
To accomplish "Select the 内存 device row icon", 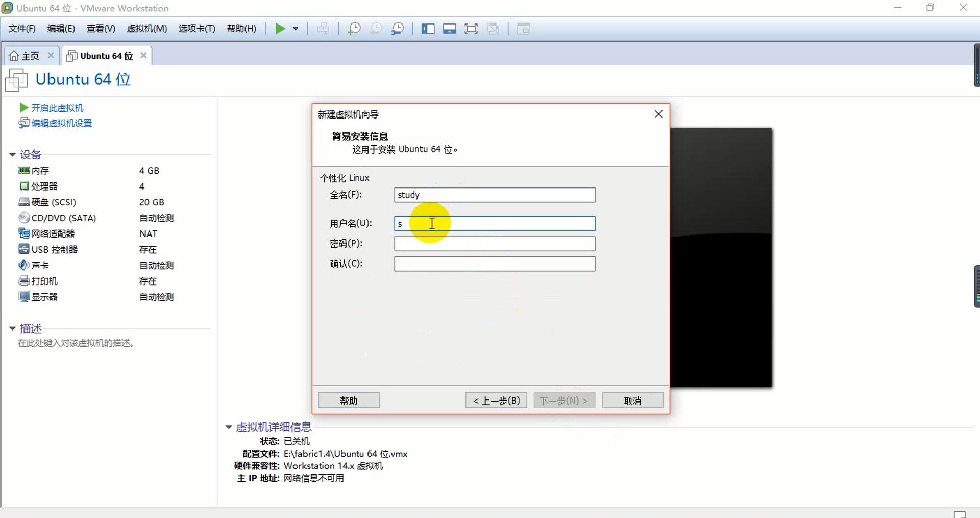I will pyautogui.click(x=24, y=170).
